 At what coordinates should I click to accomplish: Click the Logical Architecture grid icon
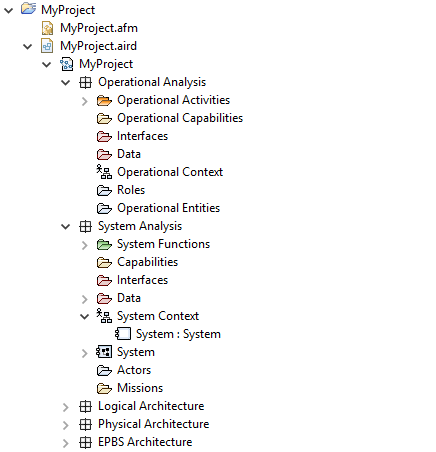tap(85, 406)
